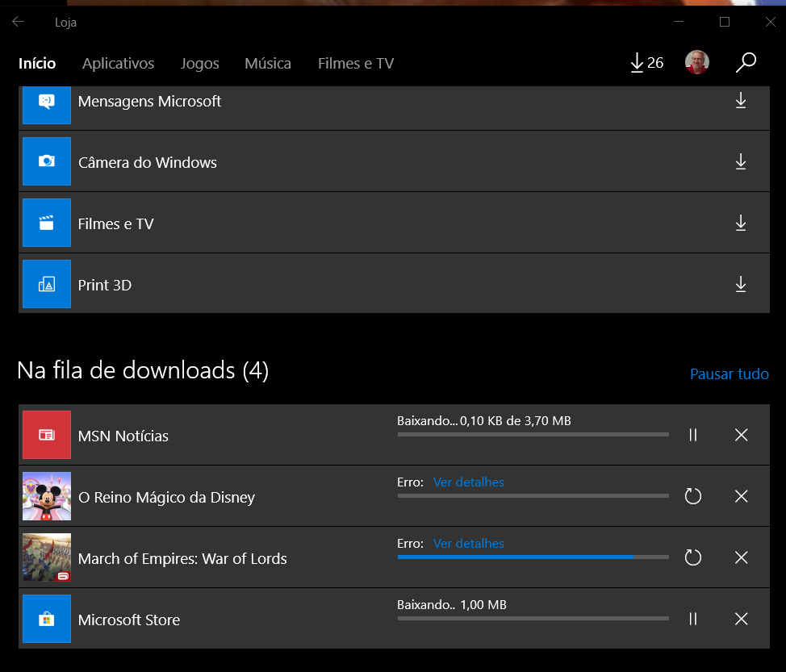Click download arrow for Câmera do Windows
786x672 pixels.
coord(740,162)
